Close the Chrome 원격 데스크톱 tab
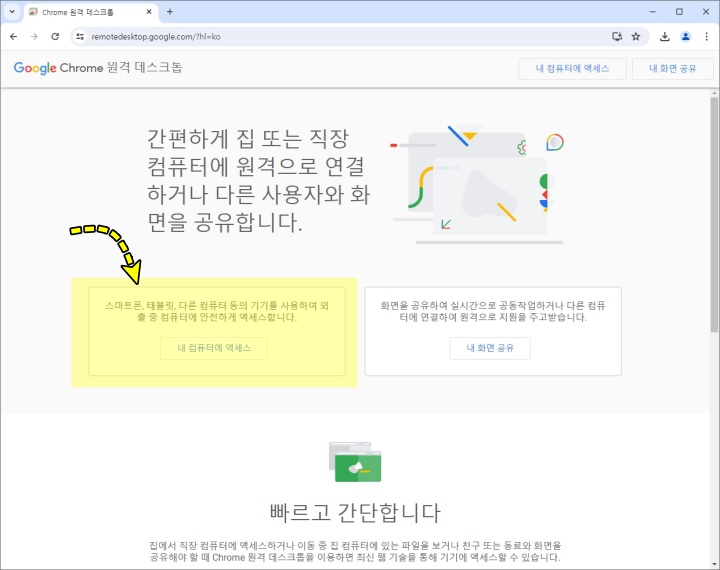 149,12
